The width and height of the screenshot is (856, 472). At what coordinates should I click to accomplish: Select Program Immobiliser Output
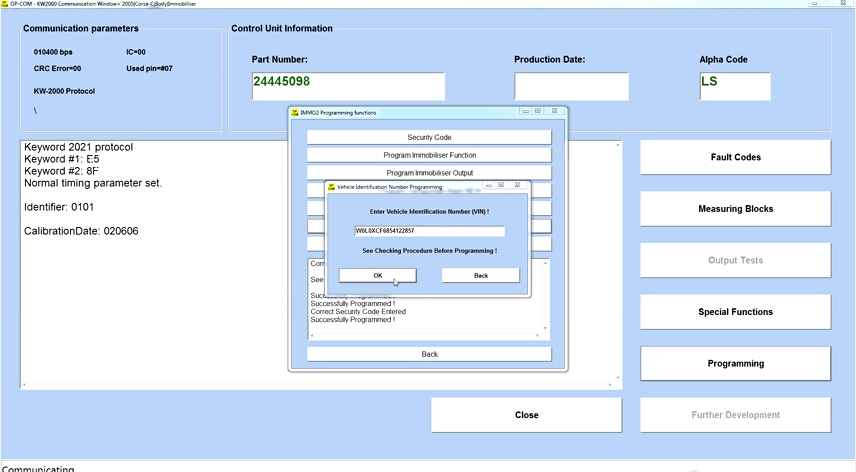click(429, 173)
